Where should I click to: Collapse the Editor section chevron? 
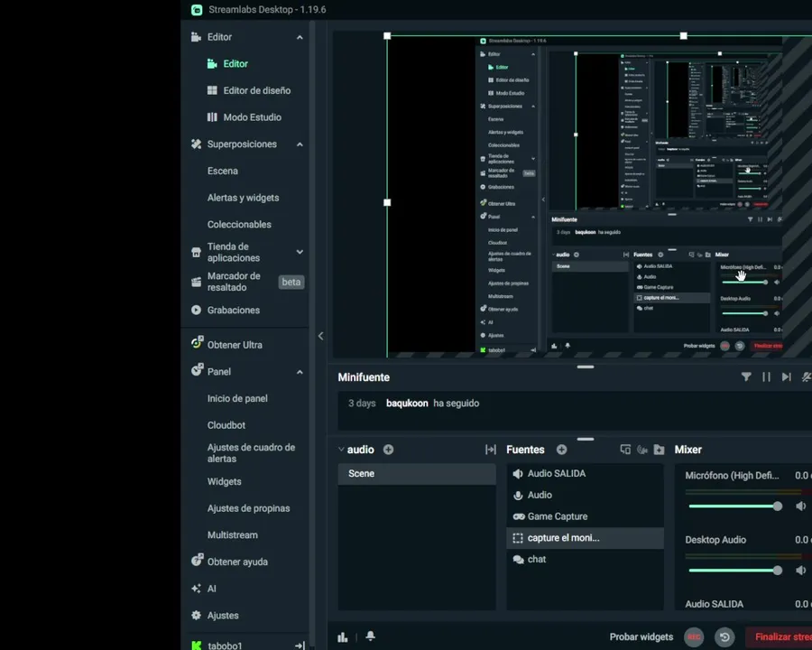click(300, 37)
